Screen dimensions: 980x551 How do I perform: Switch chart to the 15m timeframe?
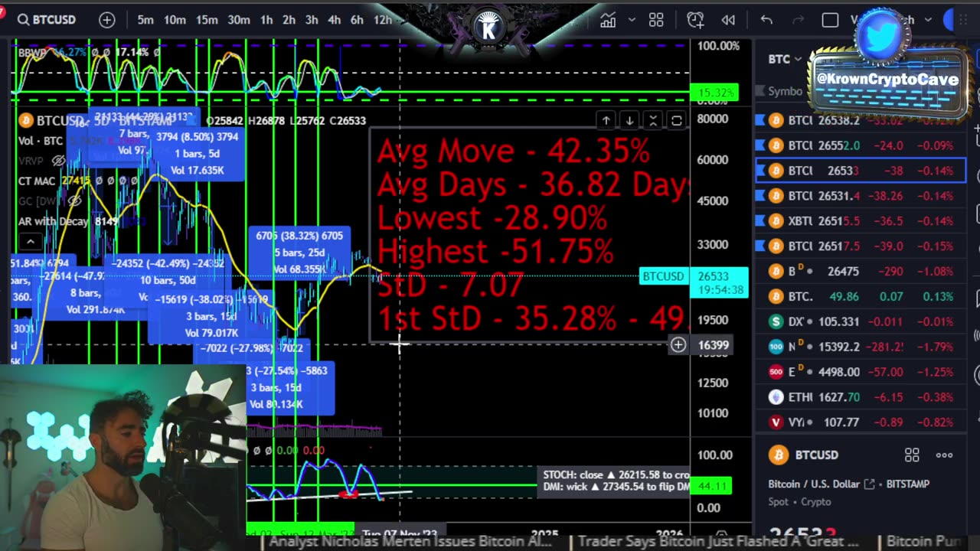(x=207, y=20)
